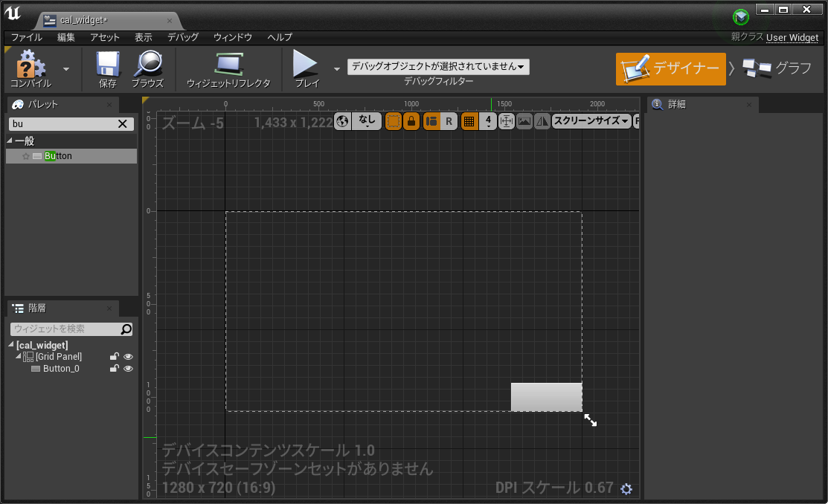Open the 編集 menu

(x=66, y=37)
